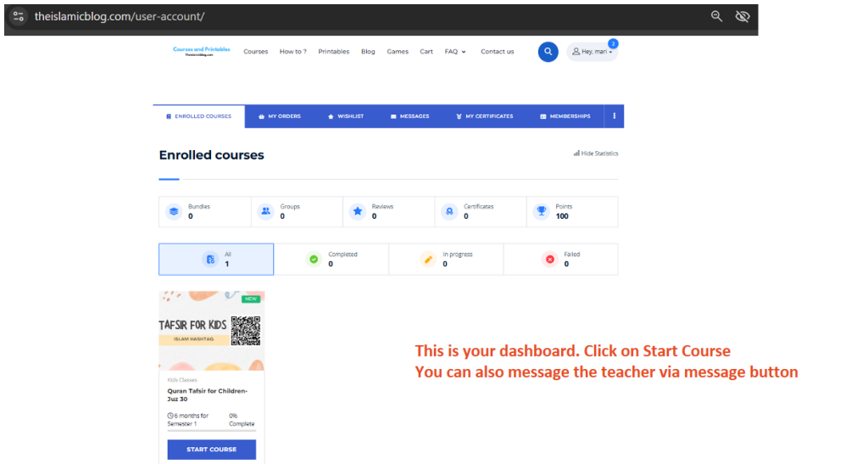Switch to the My Orders tab

(x=280, y=116)
